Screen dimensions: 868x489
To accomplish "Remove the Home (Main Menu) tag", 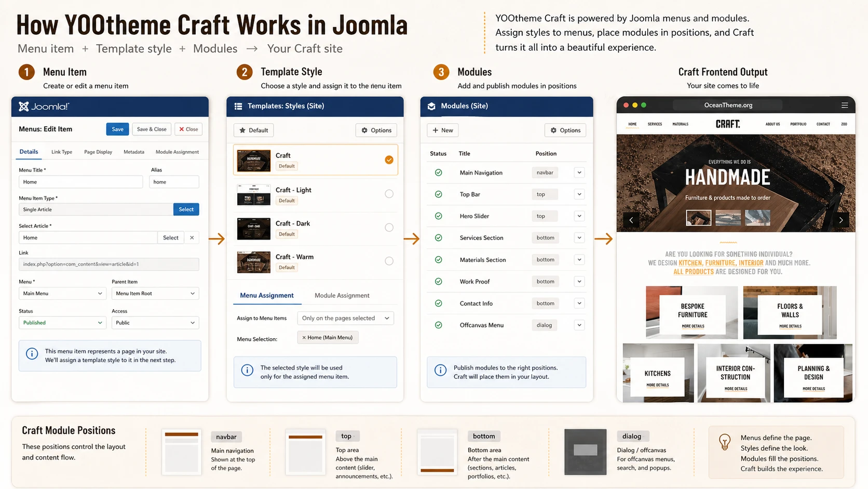I will pos(304,338).
